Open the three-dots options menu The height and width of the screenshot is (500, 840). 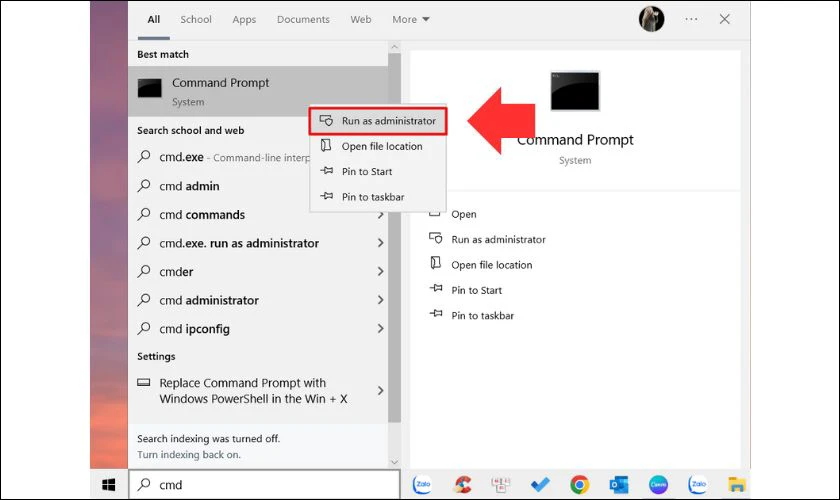[691, 19]
